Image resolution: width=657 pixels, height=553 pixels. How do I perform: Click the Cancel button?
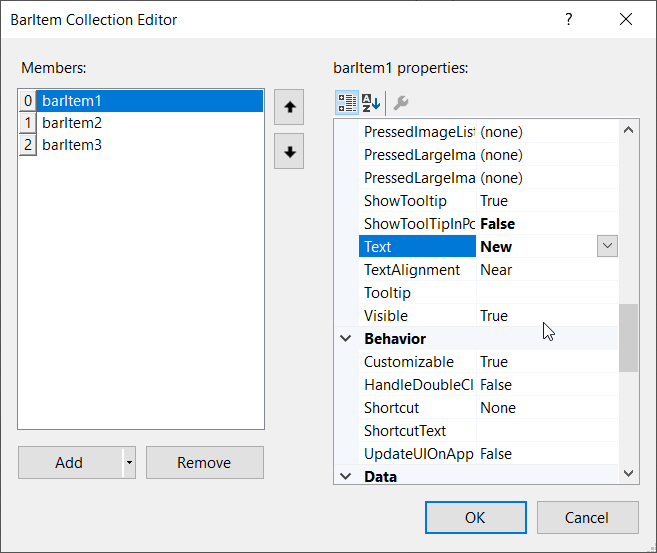[x=587, y=517]
